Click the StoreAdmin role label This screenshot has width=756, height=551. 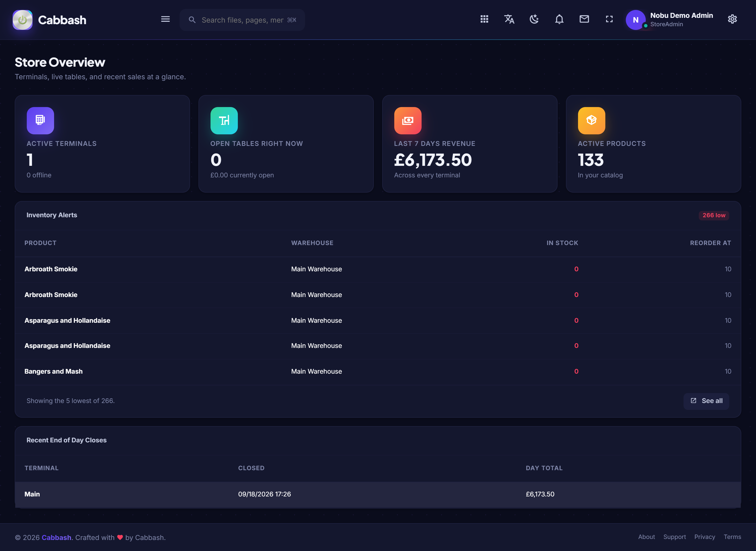pos(666,24)
